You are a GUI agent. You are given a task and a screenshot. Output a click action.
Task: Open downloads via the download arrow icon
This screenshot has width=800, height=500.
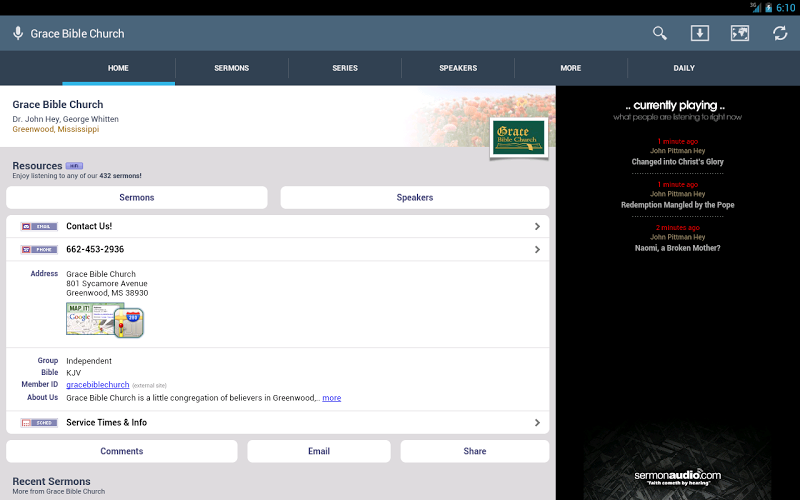pyautogui.click(x=699, y=33)
